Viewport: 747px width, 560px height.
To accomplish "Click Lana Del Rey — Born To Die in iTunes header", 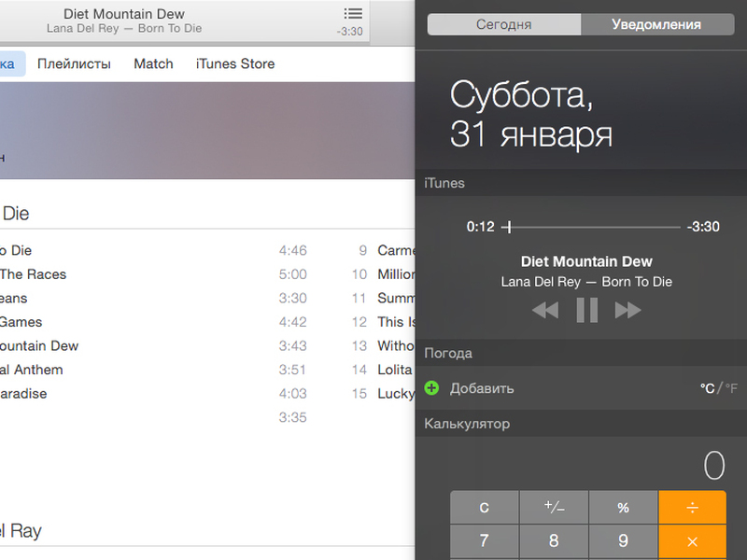I will [x=124, y=29].
